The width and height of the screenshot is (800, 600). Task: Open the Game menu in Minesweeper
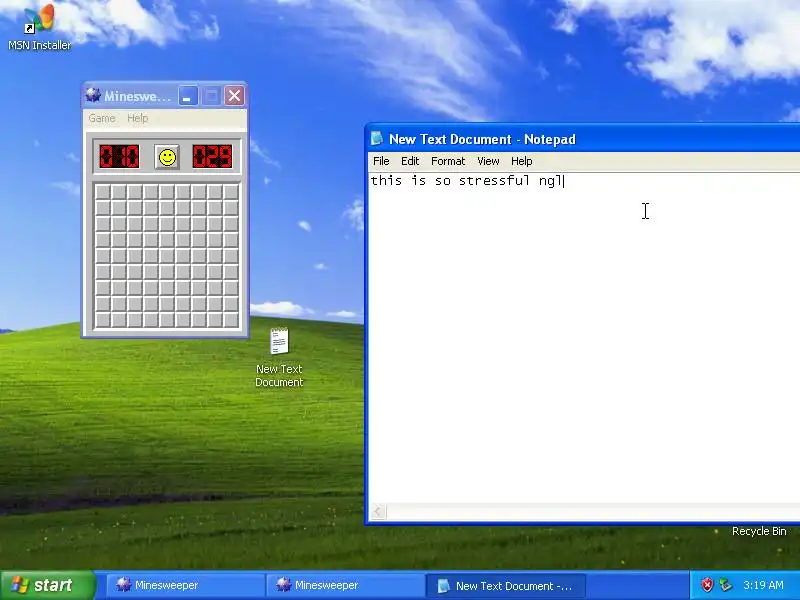point(102,118)
